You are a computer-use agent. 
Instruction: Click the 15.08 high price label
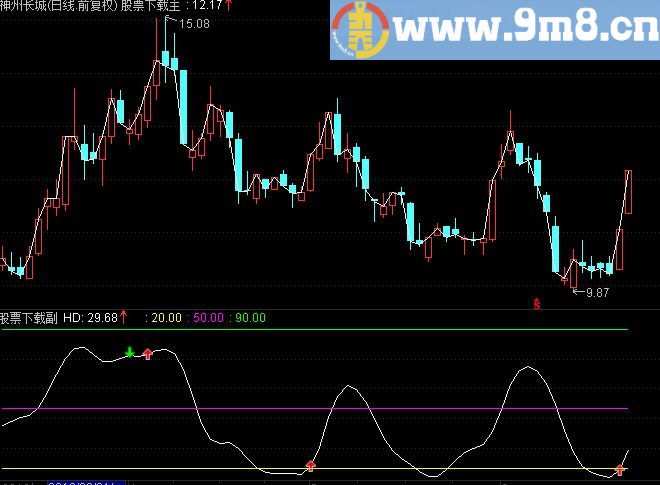tap(194, 24)
